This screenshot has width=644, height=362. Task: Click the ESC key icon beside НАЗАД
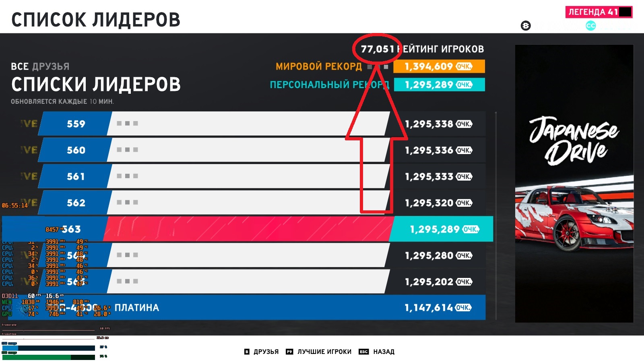tap(363, 352)
